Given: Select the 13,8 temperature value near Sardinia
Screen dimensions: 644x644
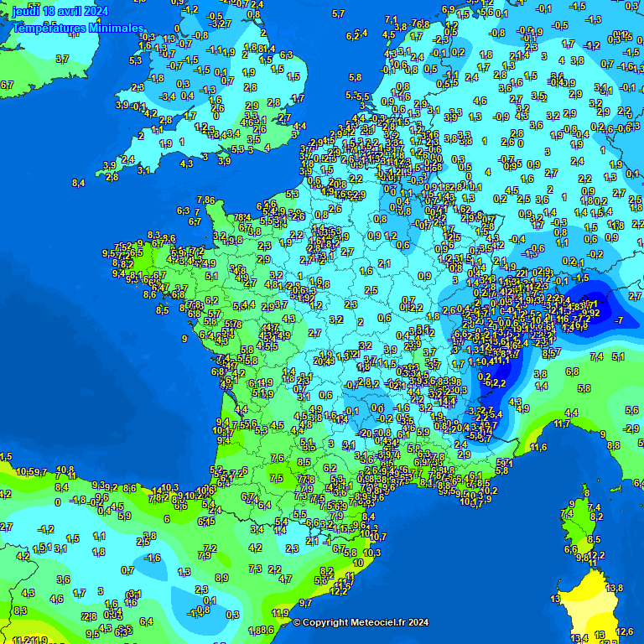Looking at the screenshot, I should [x=615, y=589].
